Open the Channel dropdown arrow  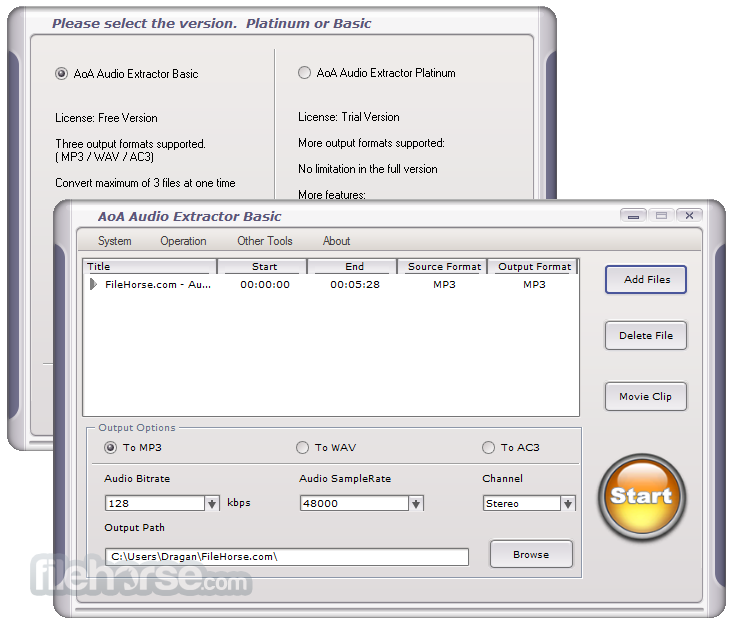568,504
